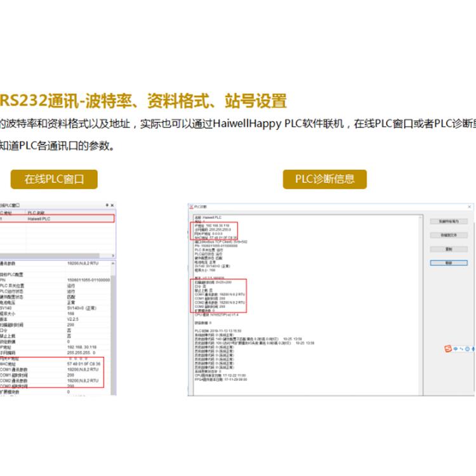476x476 pixels.
Task: Select the Haiwell PLC row in the list
Action: [57, 219]
